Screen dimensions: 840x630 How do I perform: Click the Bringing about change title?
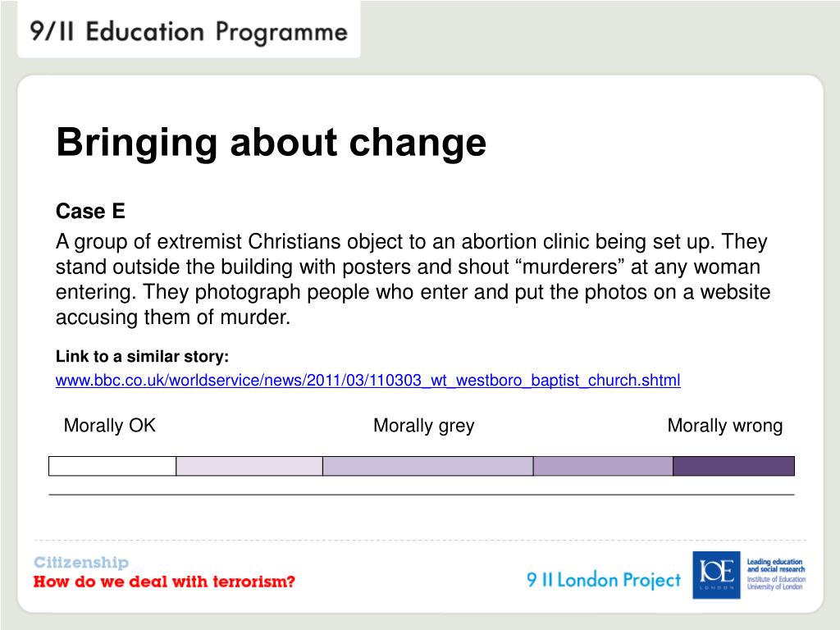[271, 144]
